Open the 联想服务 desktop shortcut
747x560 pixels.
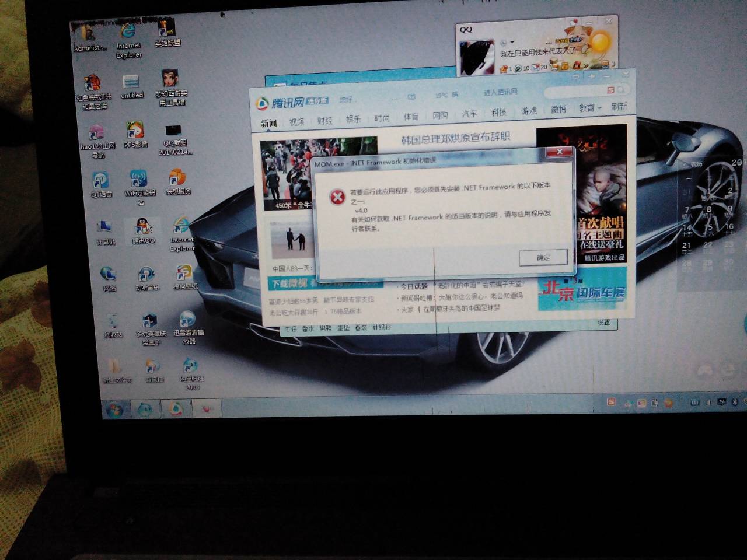coord(178,183)
